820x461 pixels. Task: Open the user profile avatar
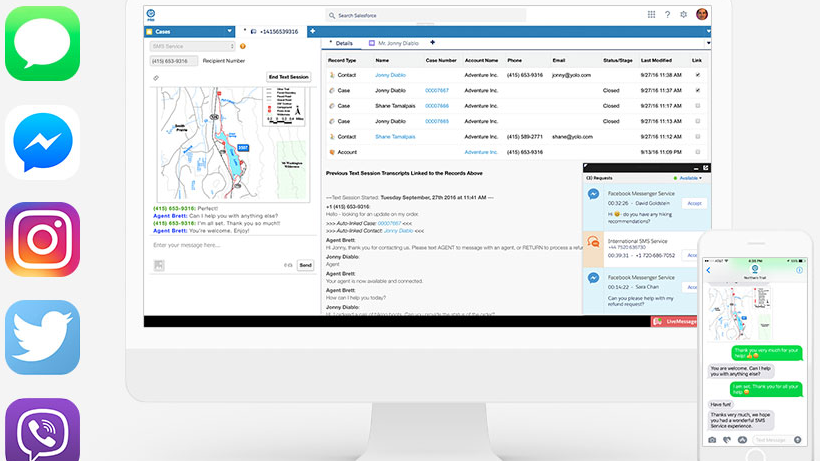point(702,15)
